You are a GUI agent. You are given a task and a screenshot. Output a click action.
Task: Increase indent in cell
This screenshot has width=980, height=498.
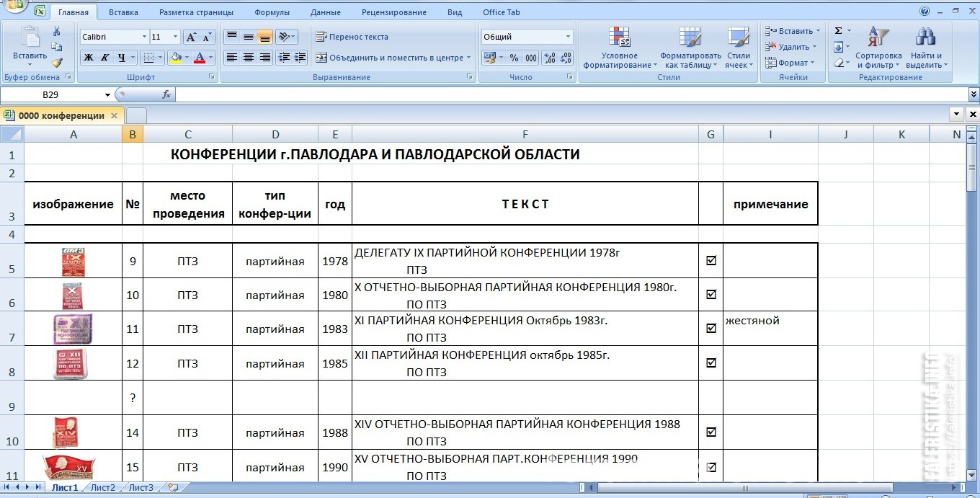click(x=300, y=58)
